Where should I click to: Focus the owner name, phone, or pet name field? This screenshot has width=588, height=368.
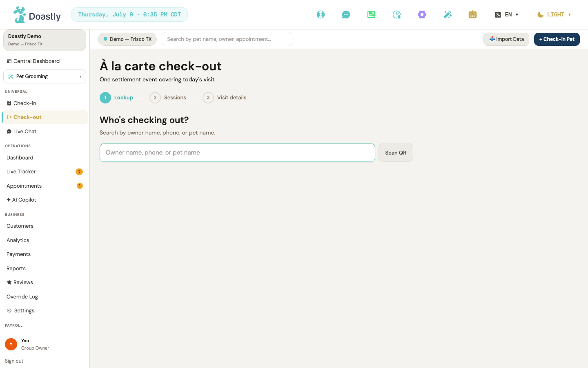click(x=237, y=153)
